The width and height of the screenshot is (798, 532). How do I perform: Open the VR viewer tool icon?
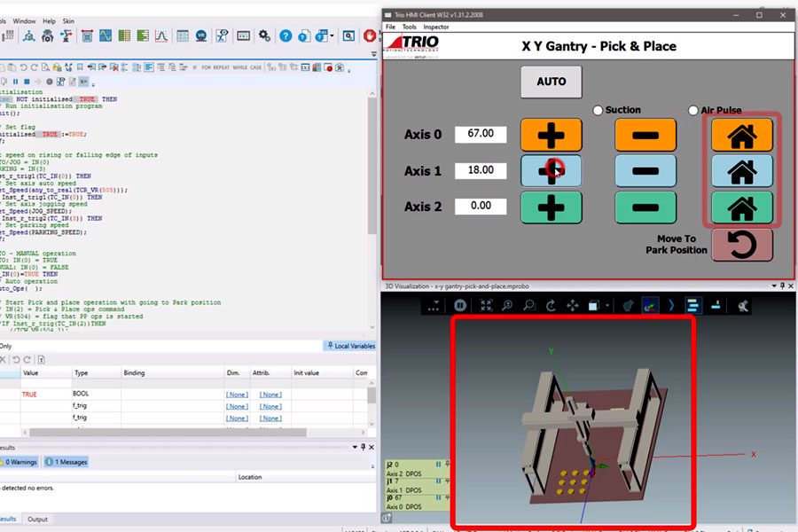201,35
